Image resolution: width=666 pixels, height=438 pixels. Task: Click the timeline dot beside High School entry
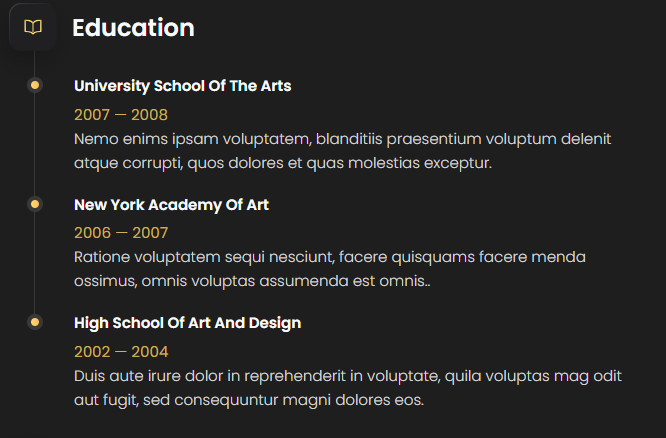point(35,323)
